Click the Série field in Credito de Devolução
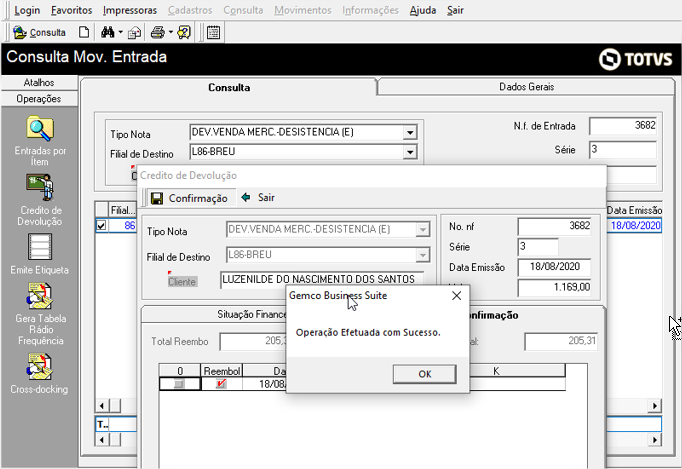Viewport: 682px width, 469px height. [538, 247]
